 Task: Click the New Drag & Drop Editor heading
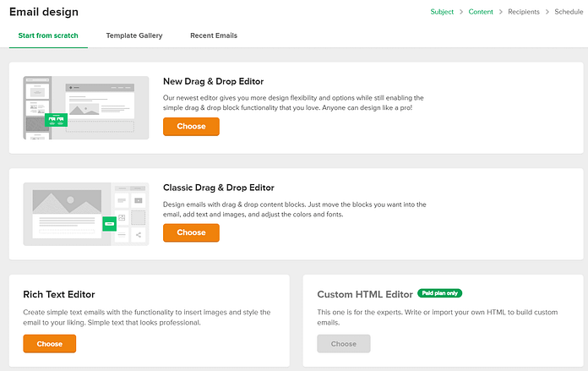click(x=213, y=81)
